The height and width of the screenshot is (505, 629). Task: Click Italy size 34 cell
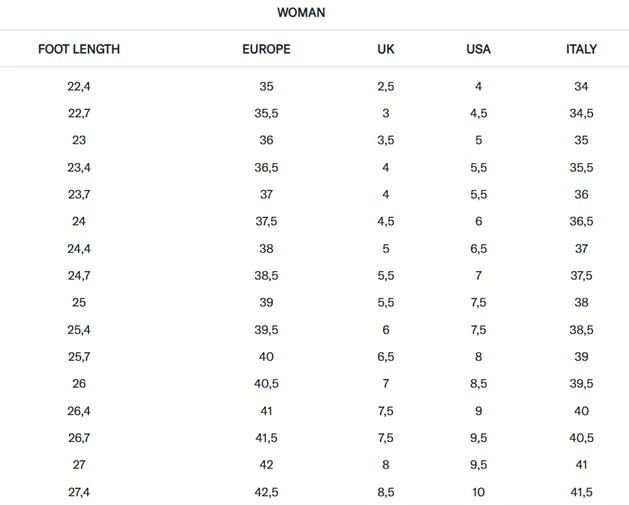coord(581,87)
